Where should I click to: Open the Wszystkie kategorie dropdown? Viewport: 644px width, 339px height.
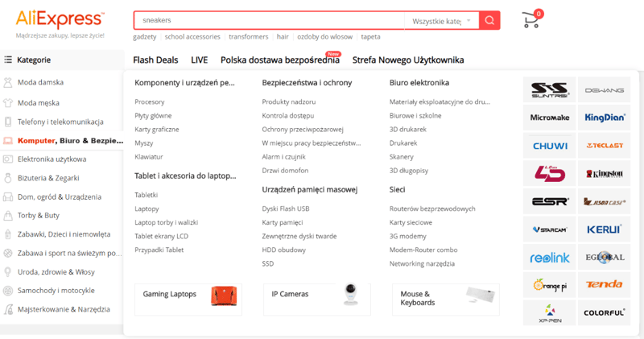click(x=441, y=21)
